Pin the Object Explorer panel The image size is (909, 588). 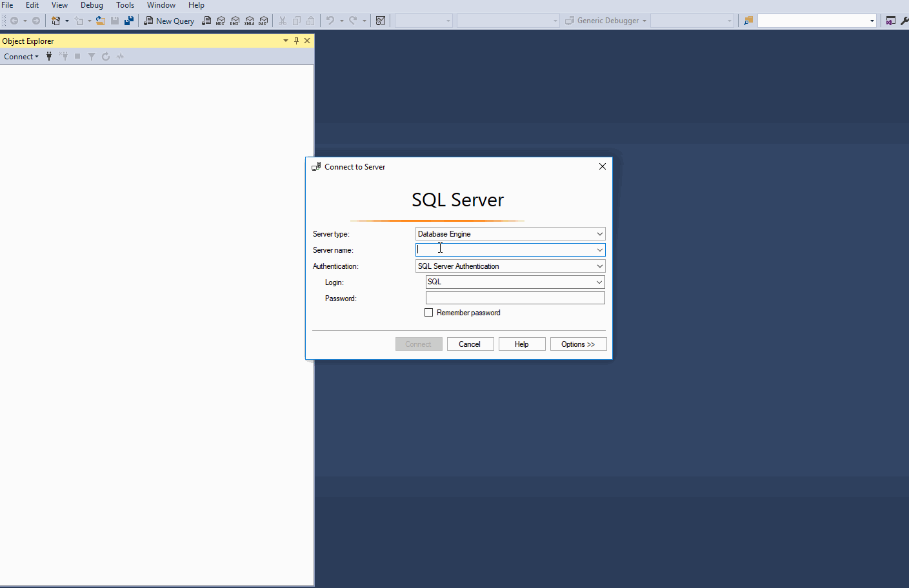(296, 41)
